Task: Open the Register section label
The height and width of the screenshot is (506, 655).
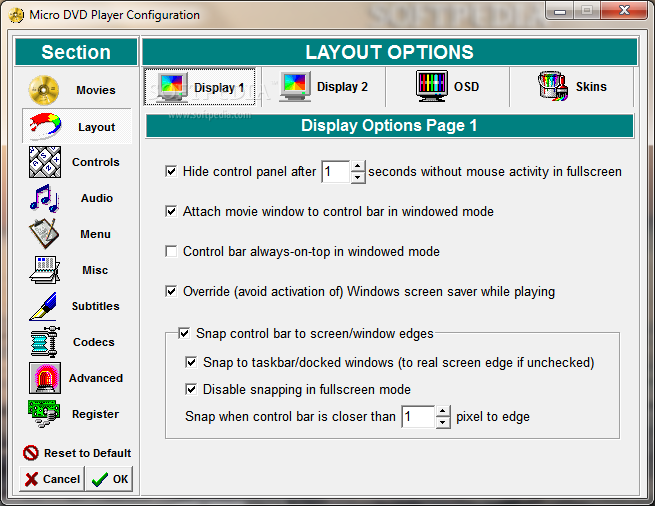Action: tap(95, 414)
